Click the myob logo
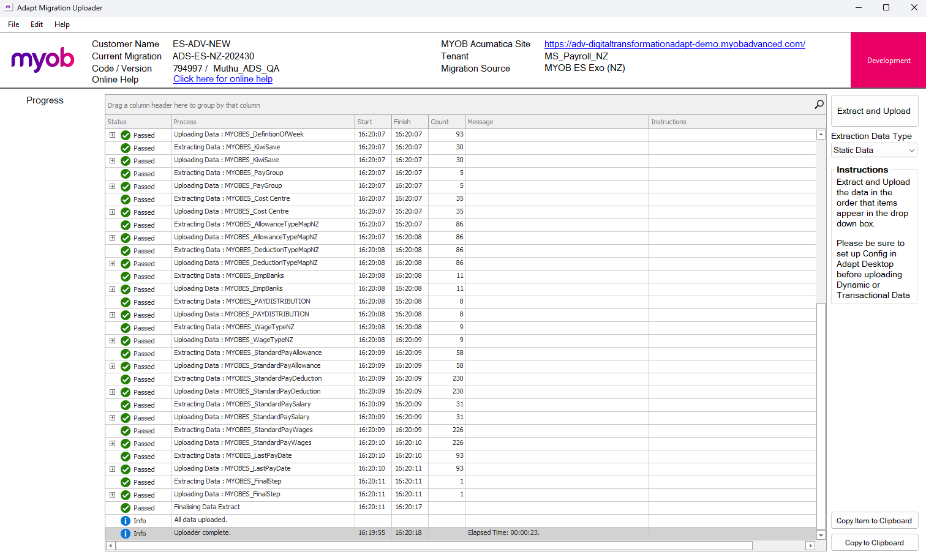This screenshot has height=560, width=926. pyautogui.click(x=42, y=60)
